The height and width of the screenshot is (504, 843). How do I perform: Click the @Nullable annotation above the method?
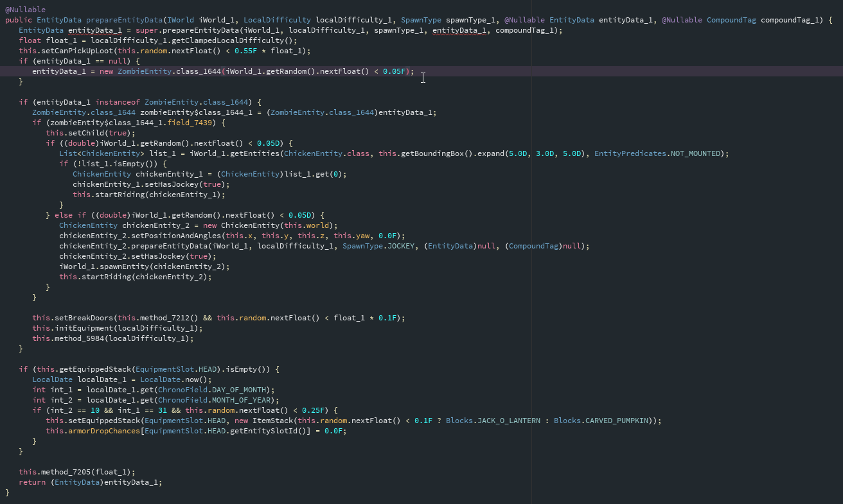[x=24, y=9]
